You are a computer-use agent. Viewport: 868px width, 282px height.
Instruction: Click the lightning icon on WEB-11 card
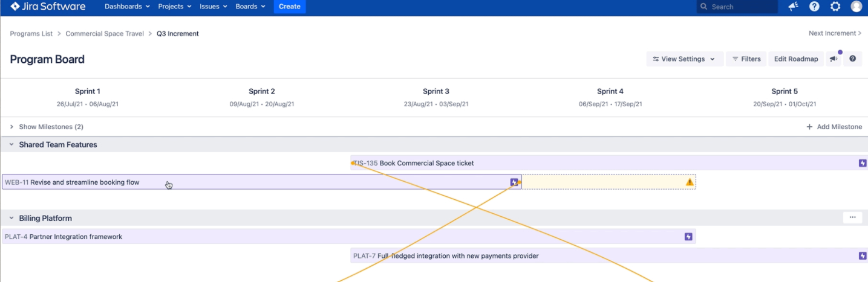pyautogui.click(x=514, y=182)
